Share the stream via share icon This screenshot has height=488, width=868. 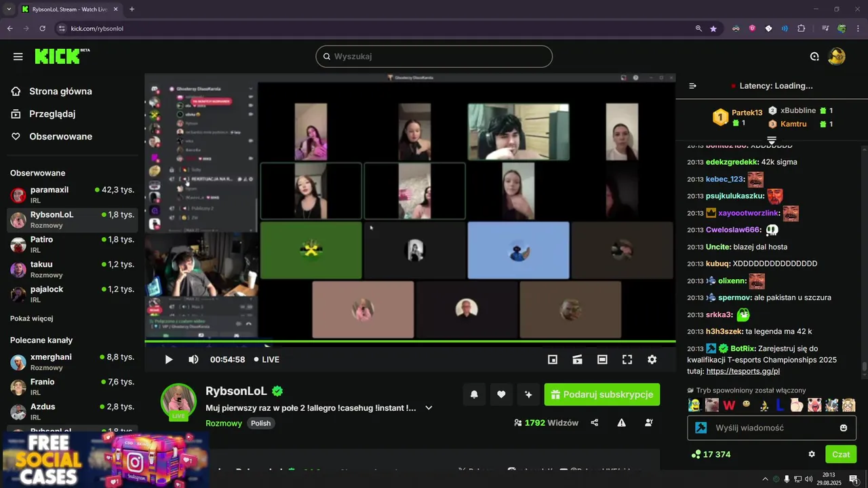tap(595, 422)
